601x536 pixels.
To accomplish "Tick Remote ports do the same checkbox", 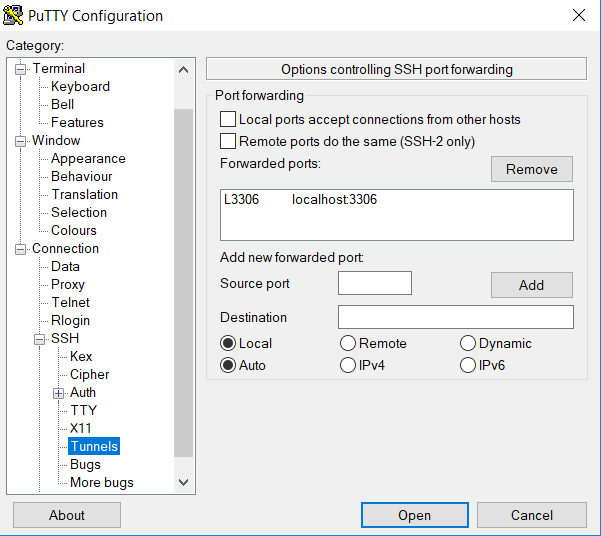I will pos(228,141).
